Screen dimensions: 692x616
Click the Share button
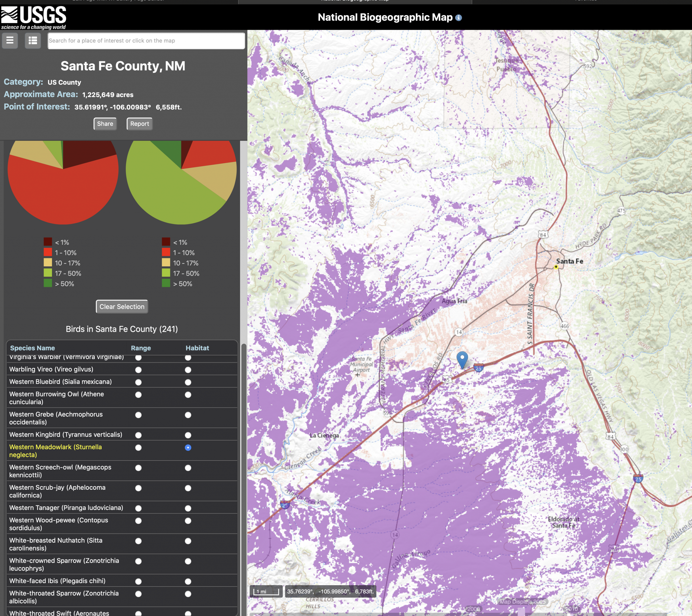point(105,124)
